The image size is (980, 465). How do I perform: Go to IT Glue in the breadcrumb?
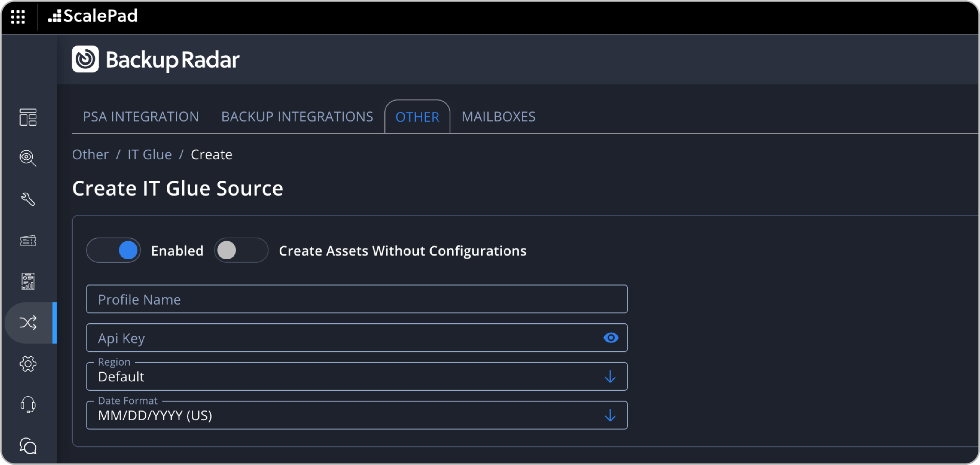pos(150,155)
